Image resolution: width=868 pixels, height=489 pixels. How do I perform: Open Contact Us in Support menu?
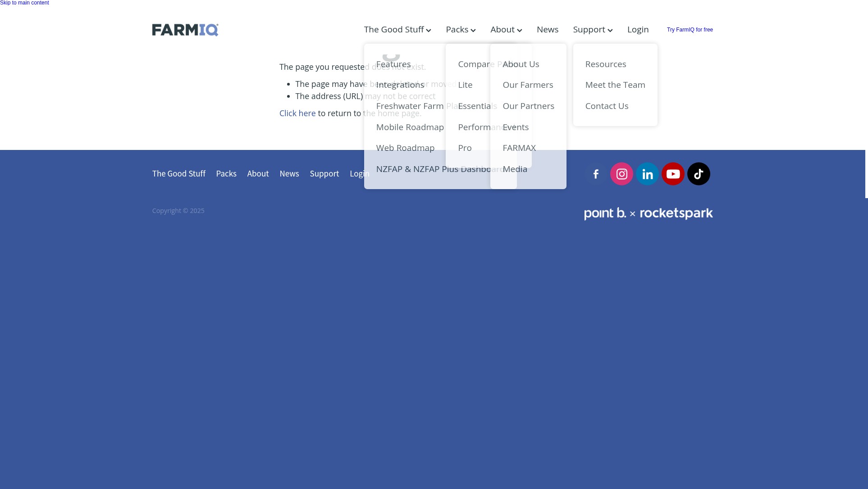coord(607,106)
